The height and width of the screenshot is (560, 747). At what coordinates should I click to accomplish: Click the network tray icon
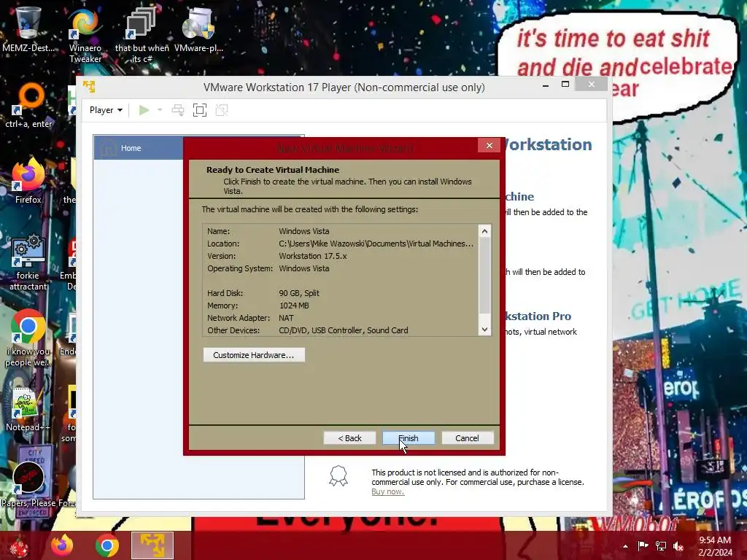[x=661, y=546]
